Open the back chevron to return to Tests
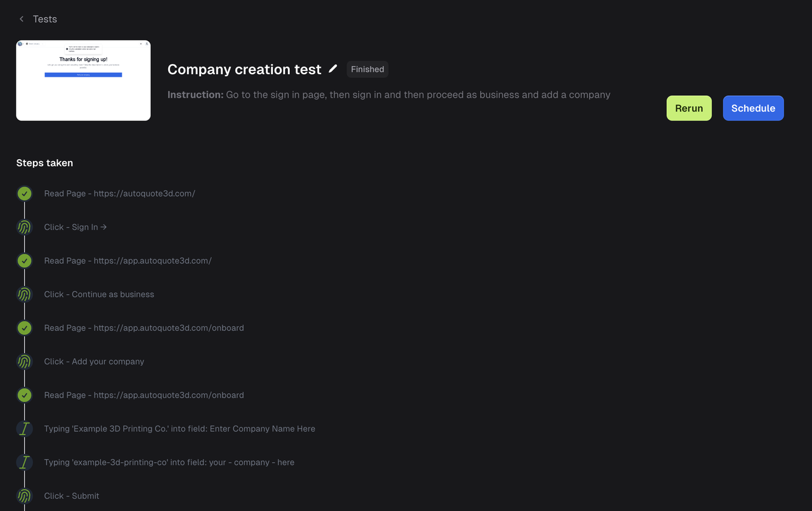The image size is (812, 511). (21, 19)
